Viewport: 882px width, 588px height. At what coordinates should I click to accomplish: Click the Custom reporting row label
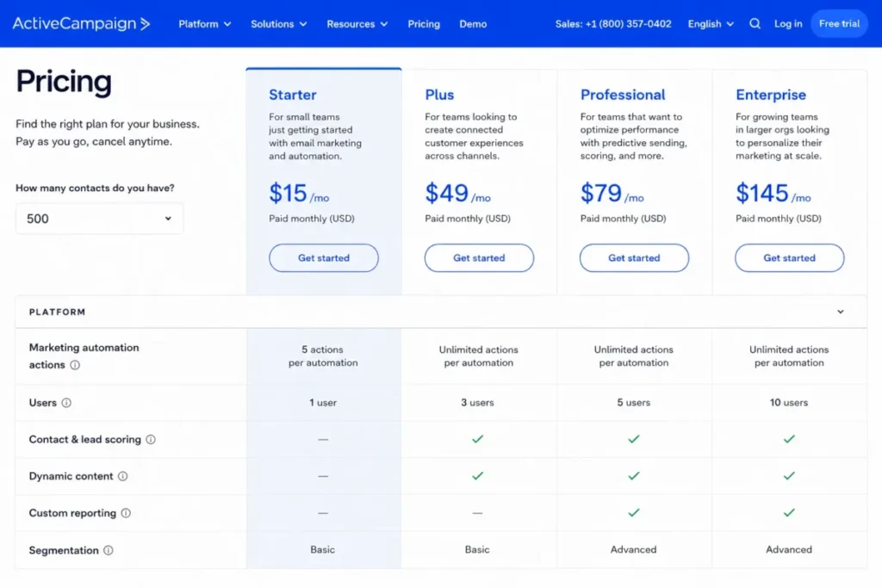[72, 513]
